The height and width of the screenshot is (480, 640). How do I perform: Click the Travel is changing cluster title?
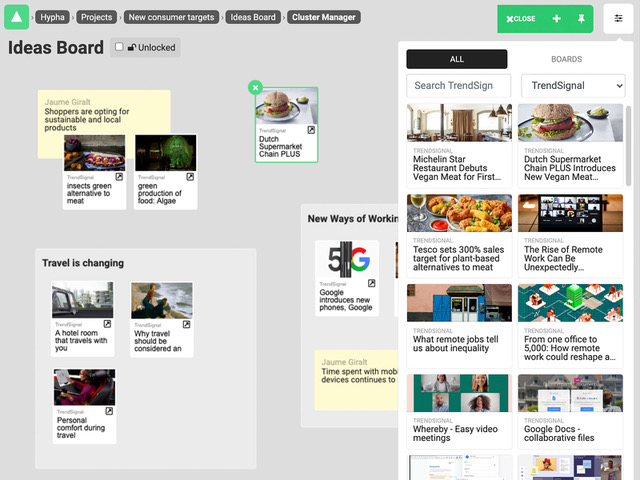point(83,263)
